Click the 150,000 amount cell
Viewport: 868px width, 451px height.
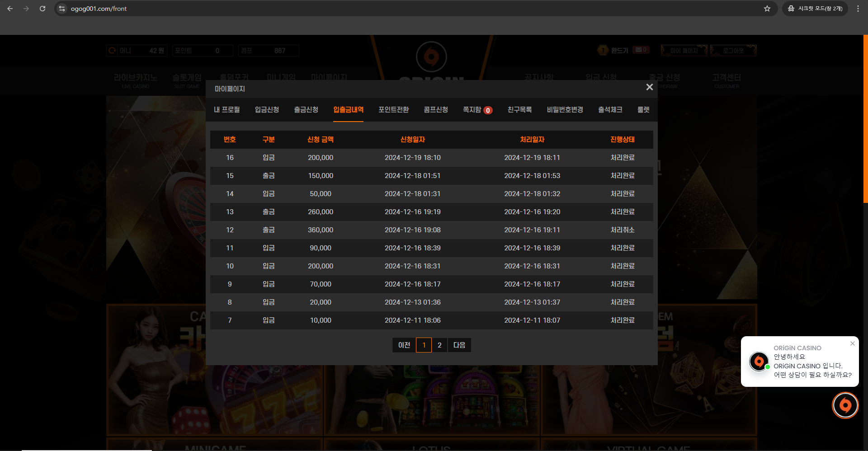coord(321,176)
